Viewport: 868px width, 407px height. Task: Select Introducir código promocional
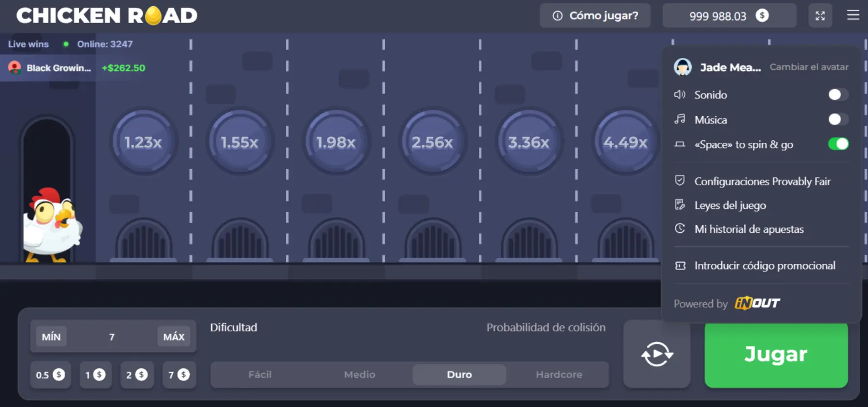764,266
